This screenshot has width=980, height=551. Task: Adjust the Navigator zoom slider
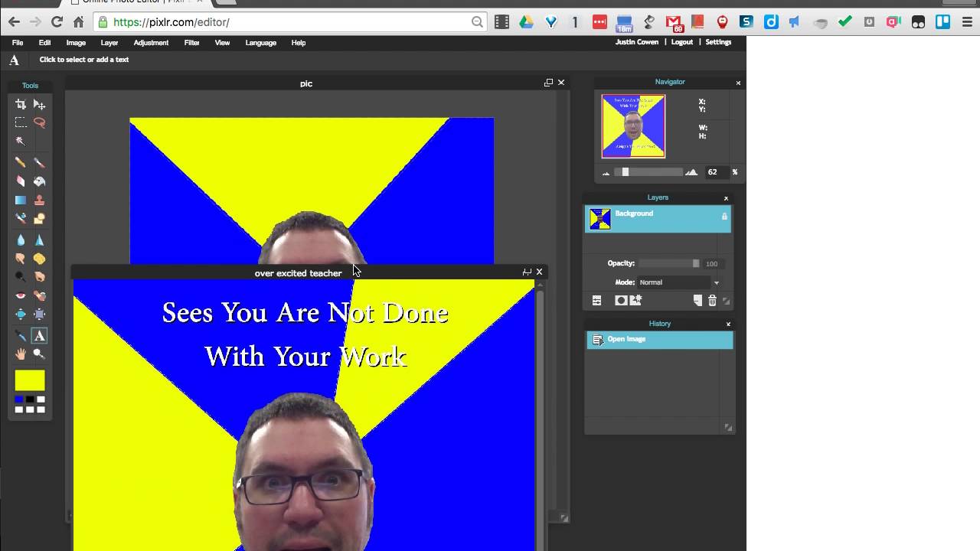[650, 172]
